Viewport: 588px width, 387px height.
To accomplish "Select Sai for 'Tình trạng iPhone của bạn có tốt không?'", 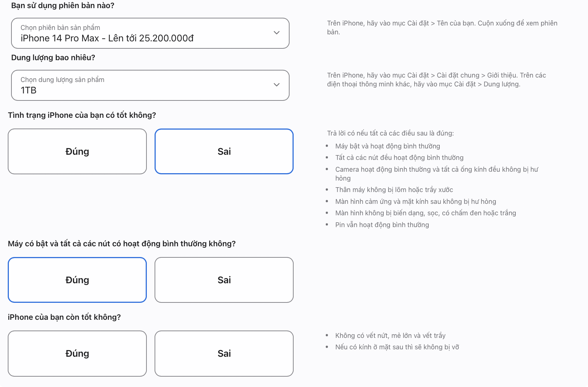I will tap(224, 151).
